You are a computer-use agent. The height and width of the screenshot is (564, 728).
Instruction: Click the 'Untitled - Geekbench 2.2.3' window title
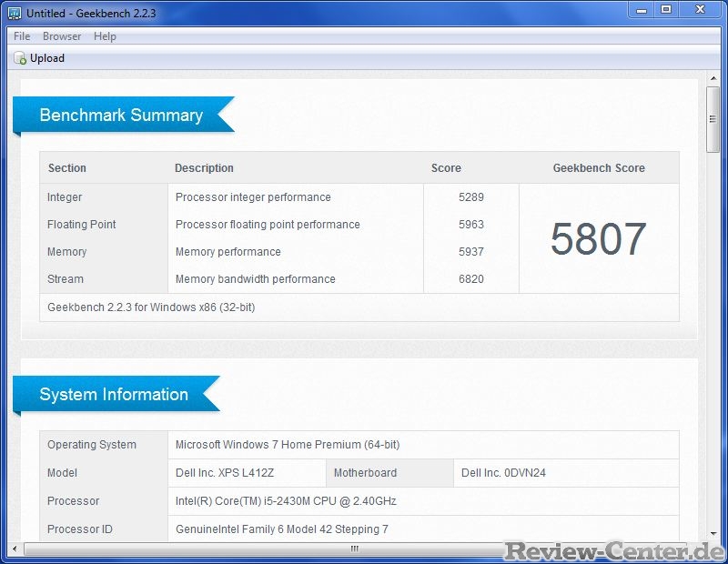(x=91, y=14)
